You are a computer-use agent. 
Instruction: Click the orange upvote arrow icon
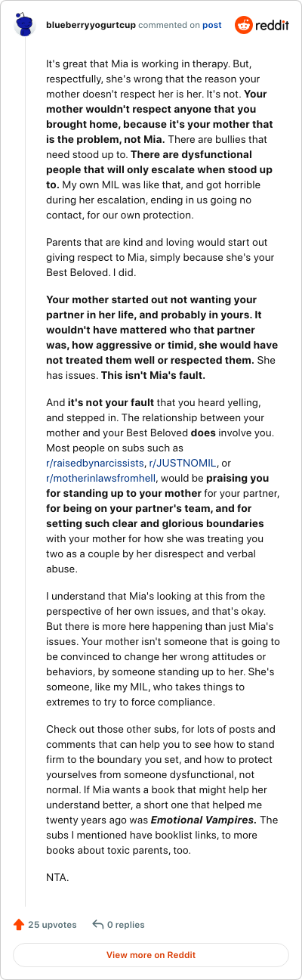tap(20, 924)
